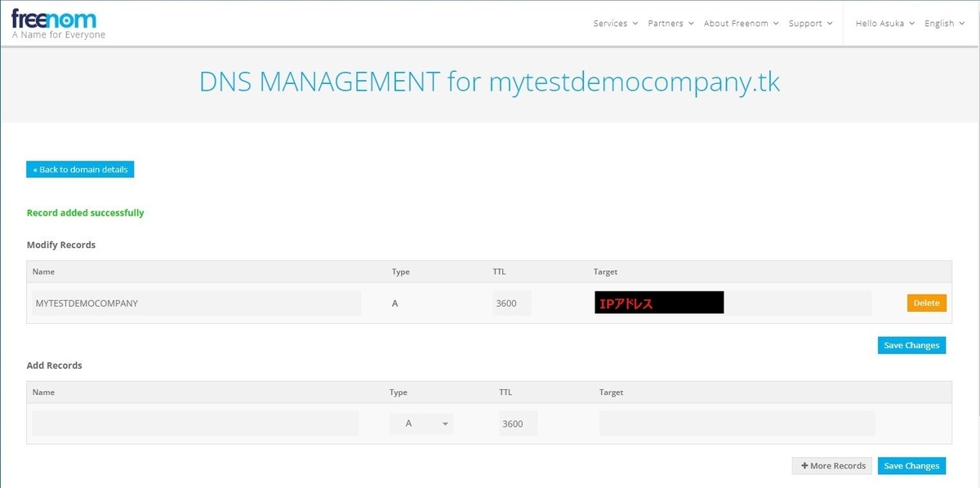The width and height of the screenshot is (980, 488).
Task: Click the Add Records Name field
Action: (195, 424)
